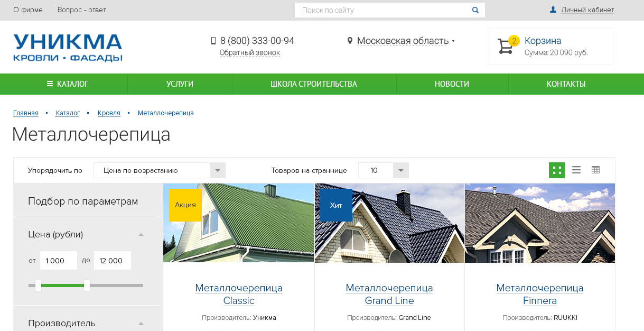
Task: Open Металлочерепица Finnera product
Action: 540,295
